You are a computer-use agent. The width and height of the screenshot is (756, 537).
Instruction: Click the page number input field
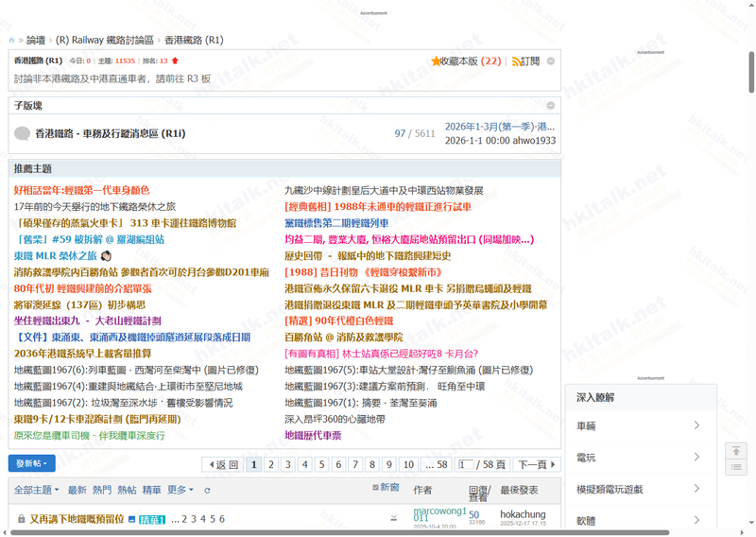click(x=466, y=464)
